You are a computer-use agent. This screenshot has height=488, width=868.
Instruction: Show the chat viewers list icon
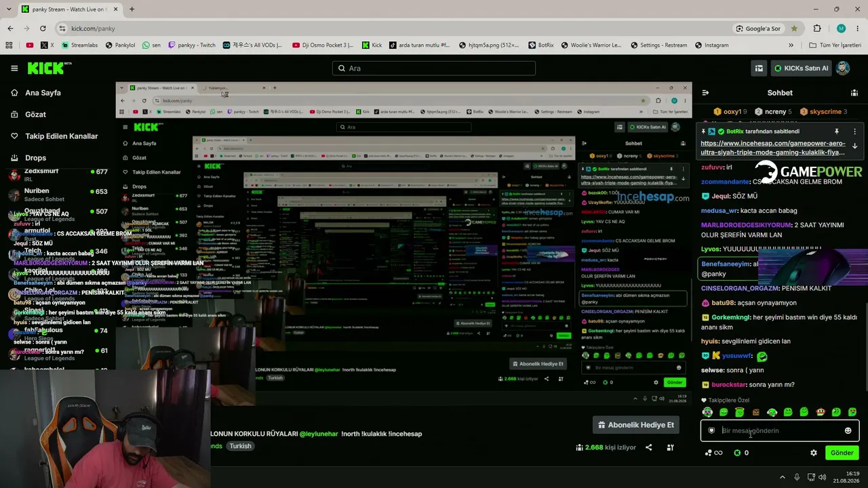click(854, 93)
